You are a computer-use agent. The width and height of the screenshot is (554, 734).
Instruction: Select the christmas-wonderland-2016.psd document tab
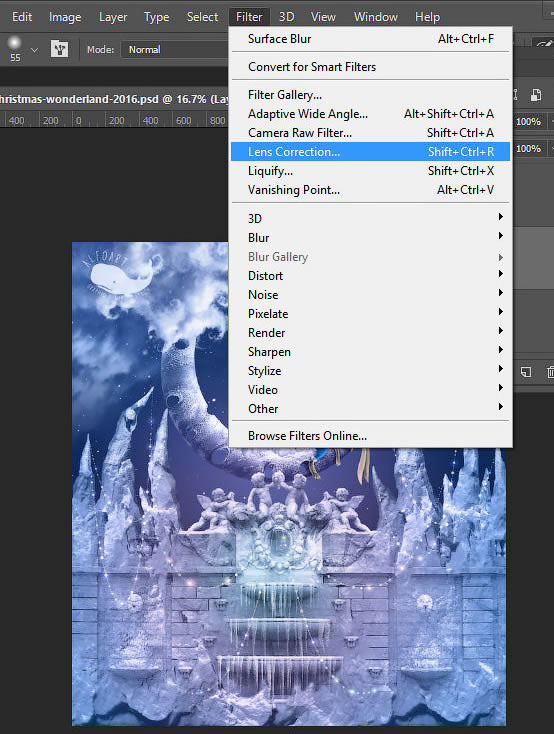point(114,99)
